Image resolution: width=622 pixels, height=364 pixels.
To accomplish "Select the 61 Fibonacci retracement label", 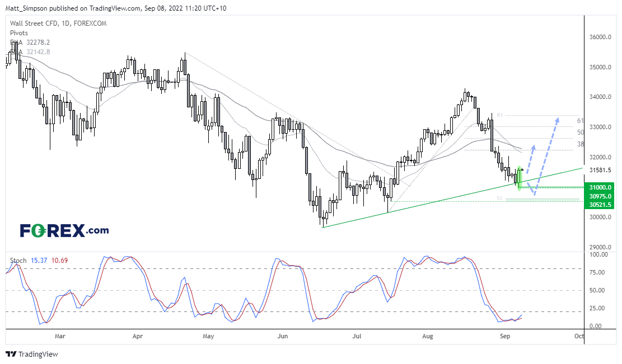I will (581, 121).
